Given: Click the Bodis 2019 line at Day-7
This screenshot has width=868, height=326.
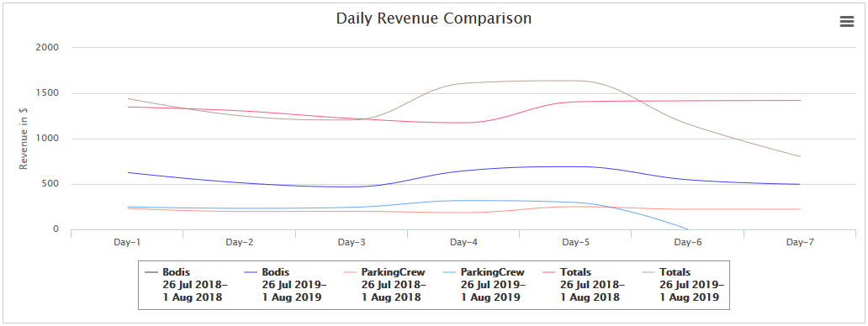Looking at the screenshot, I should [x=800, y=184].
